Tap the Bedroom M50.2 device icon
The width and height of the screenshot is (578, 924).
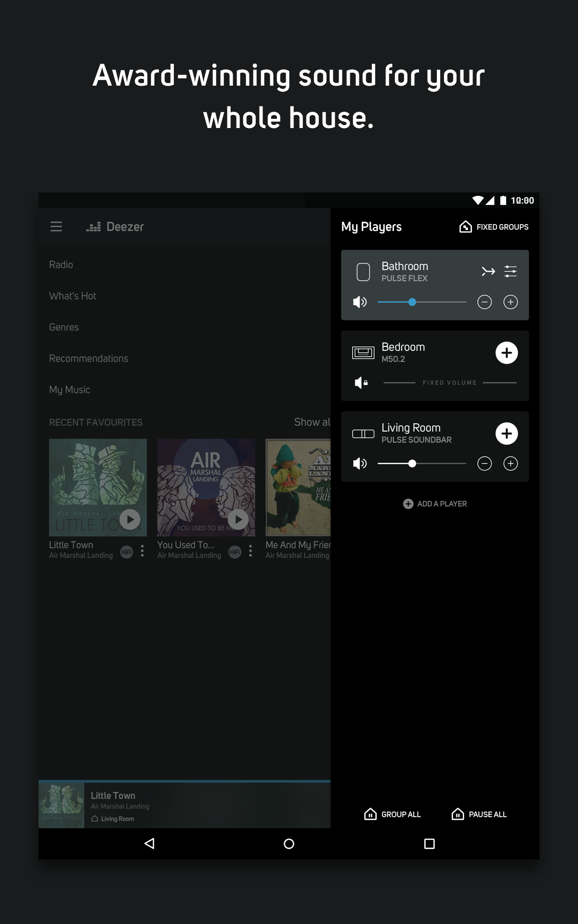[x=363, y=353]
